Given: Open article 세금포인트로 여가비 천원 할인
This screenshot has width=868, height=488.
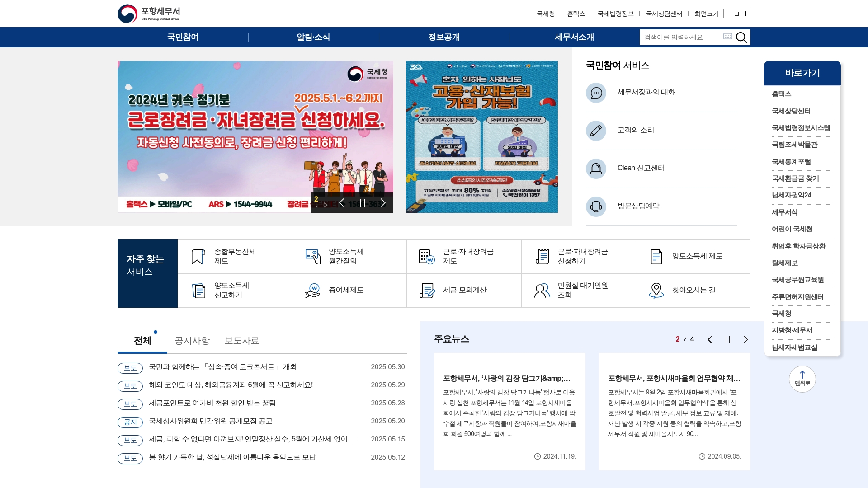Looking at the screenshot, I should [x=212, y=403].
